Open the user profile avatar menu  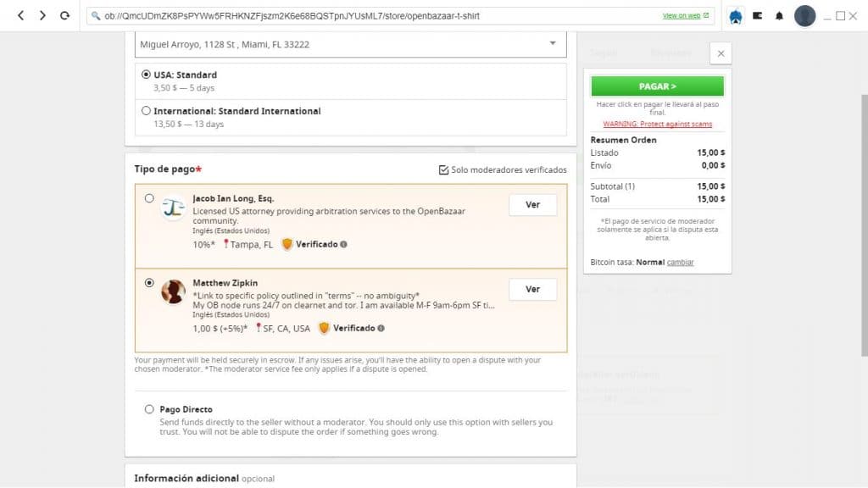coord(804,15)
